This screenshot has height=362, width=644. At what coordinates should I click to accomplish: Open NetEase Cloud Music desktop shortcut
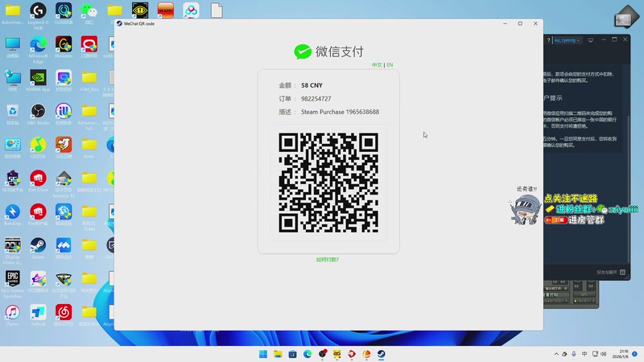coord(64,315)
